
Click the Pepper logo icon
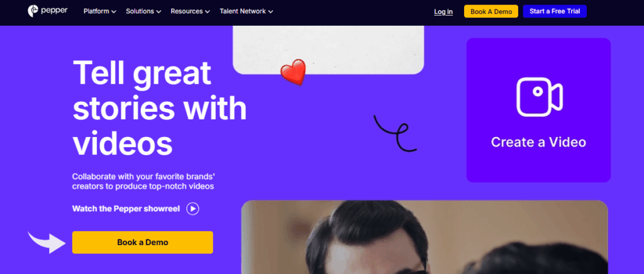click(33, 11)
